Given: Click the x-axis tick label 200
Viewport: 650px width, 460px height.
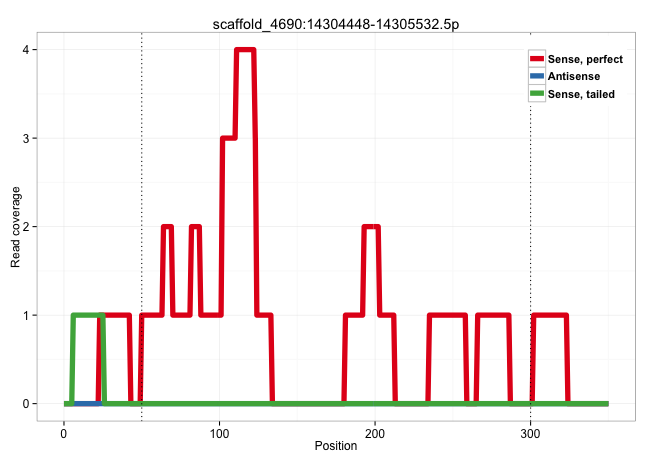Looking at the screenshot, I should [375, 431].
